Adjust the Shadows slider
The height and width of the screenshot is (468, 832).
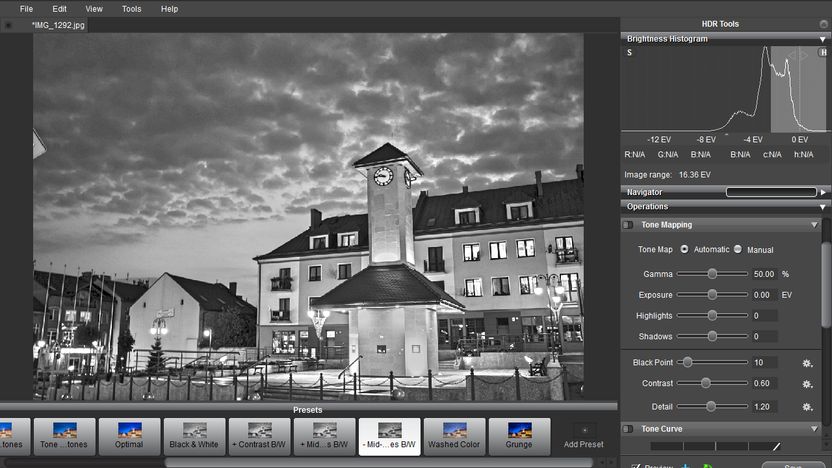pos(712,336)
